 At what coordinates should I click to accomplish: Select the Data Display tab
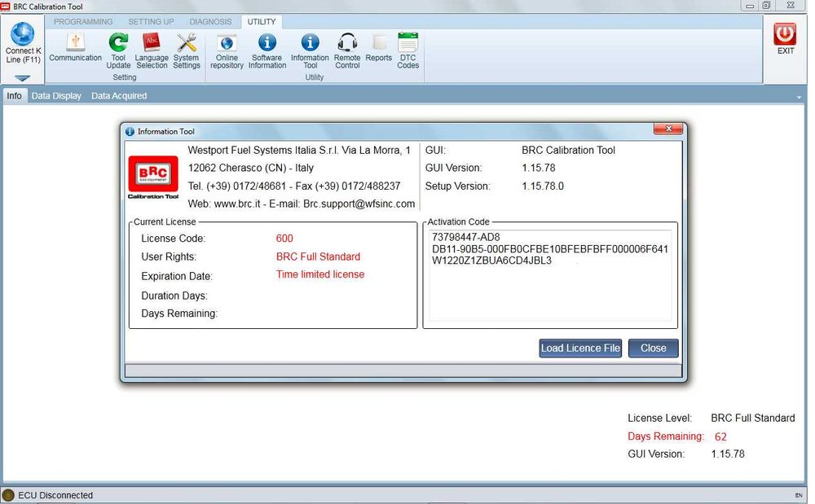(56, 96)
